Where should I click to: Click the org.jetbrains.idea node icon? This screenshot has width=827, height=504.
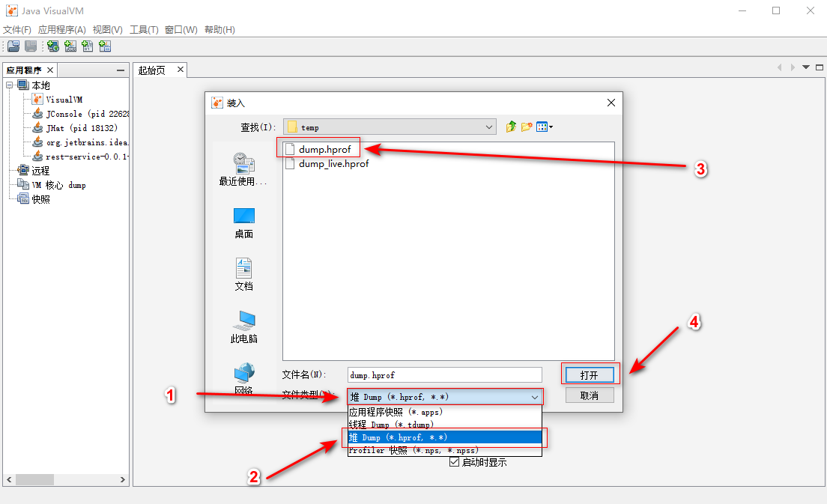click(x=37, y=142)
